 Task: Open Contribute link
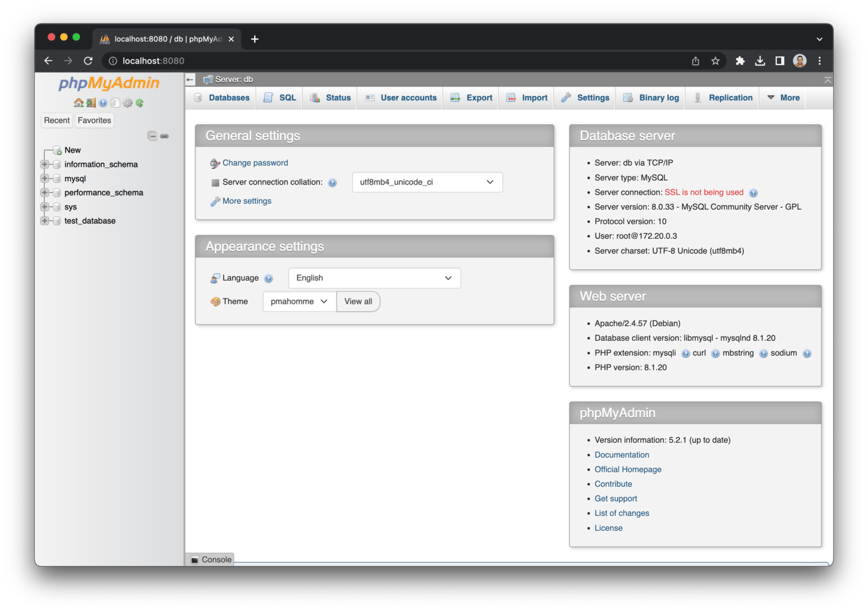613,484
